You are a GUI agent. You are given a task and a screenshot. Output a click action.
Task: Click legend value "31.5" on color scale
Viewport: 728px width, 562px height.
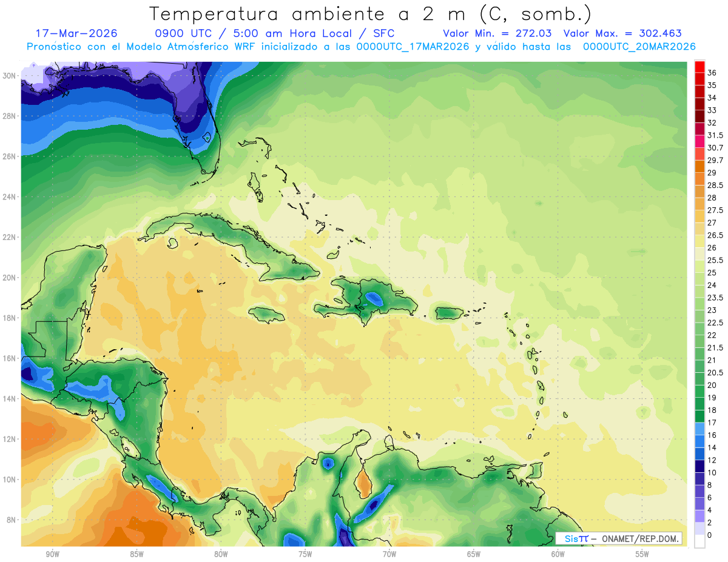pos(715,135)
